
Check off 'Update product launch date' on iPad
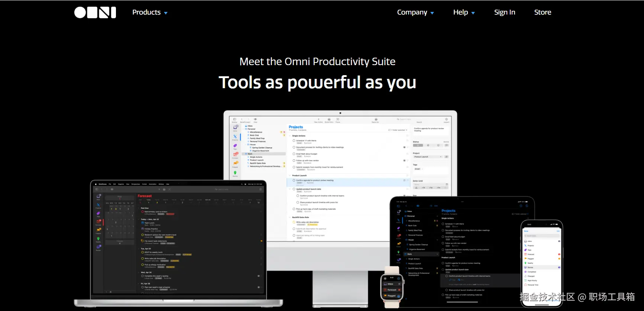[x=443, y=269]
